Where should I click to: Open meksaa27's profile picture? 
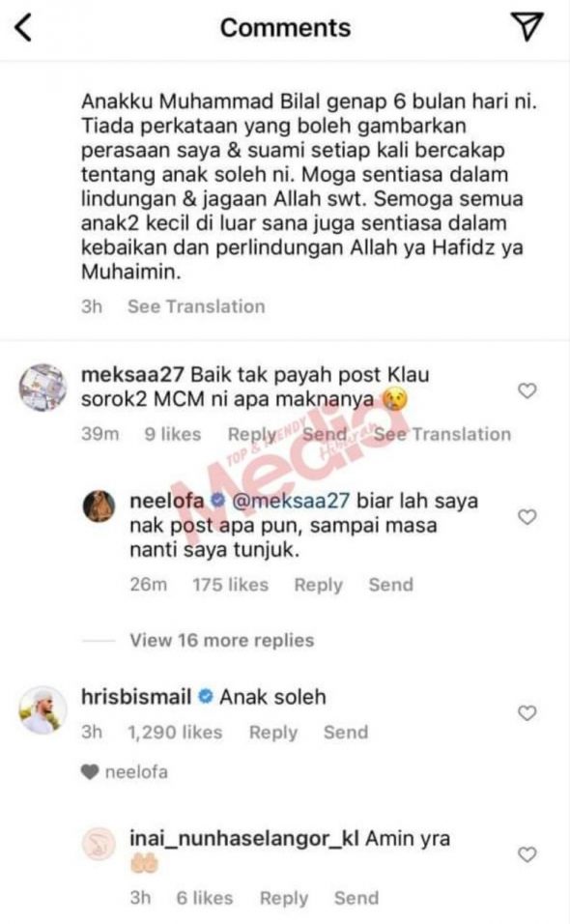click(42, 388)
